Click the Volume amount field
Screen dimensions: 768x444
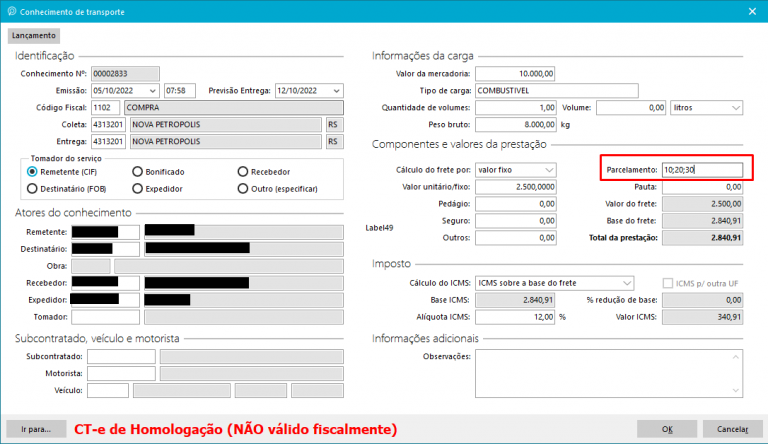(631, 108)
